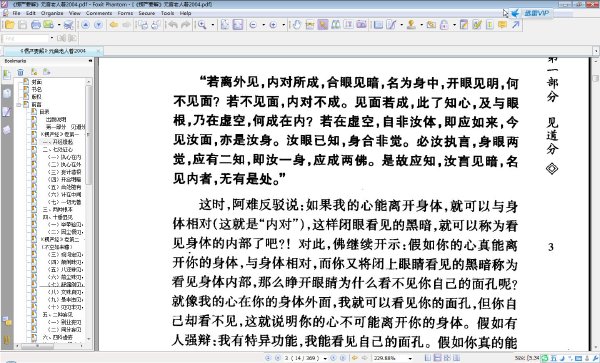Viewport: 600px width, 363px height.
Task: Click the Print icon
Action: pos(36,25)
